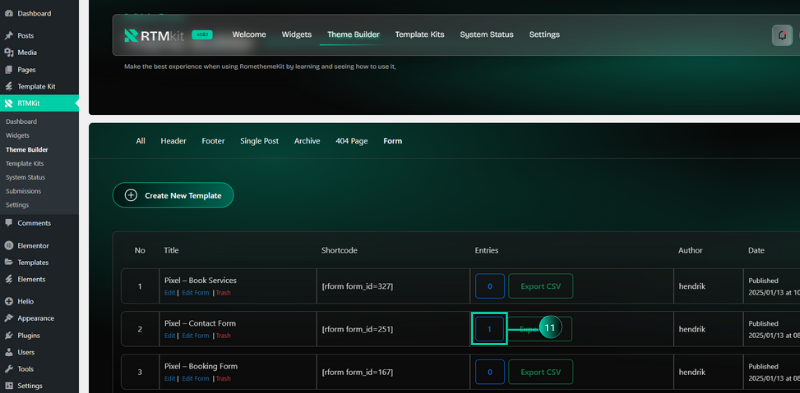Open Template Kits submenu item in sidebar

[x=24, y=164]
